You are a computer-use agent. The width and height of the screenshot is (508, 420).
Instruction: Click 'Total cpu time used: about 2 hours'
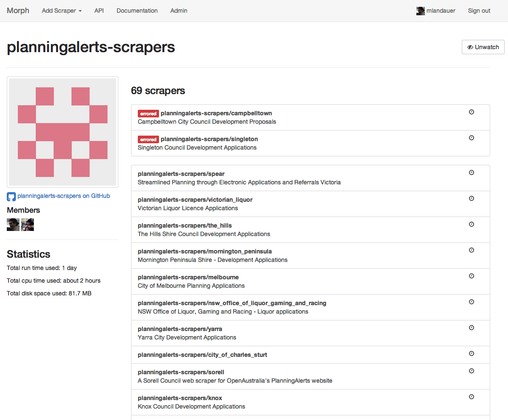[x=53, y=281]
